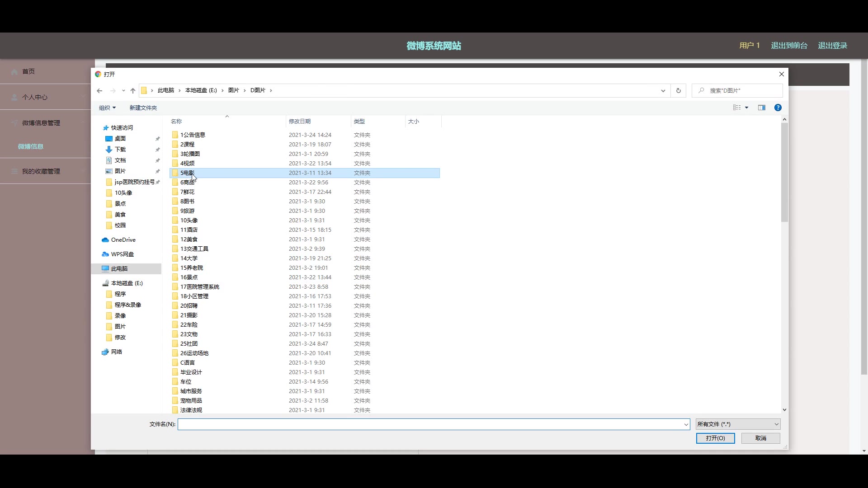Select the 宠物用品 folder
The image size is (868, 488).
[x=191, y=401]
